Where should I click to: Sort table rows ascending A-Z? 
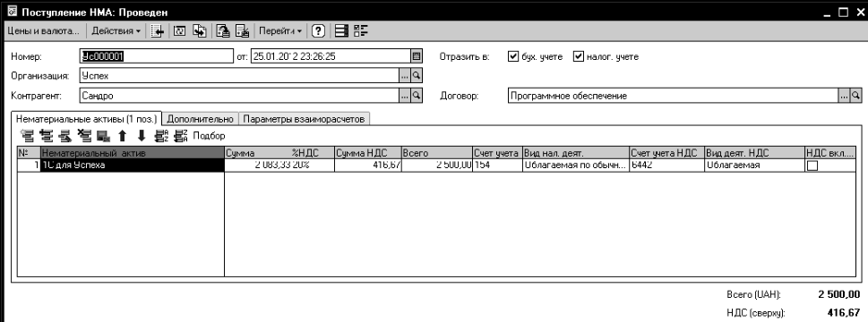pos(161,135)
